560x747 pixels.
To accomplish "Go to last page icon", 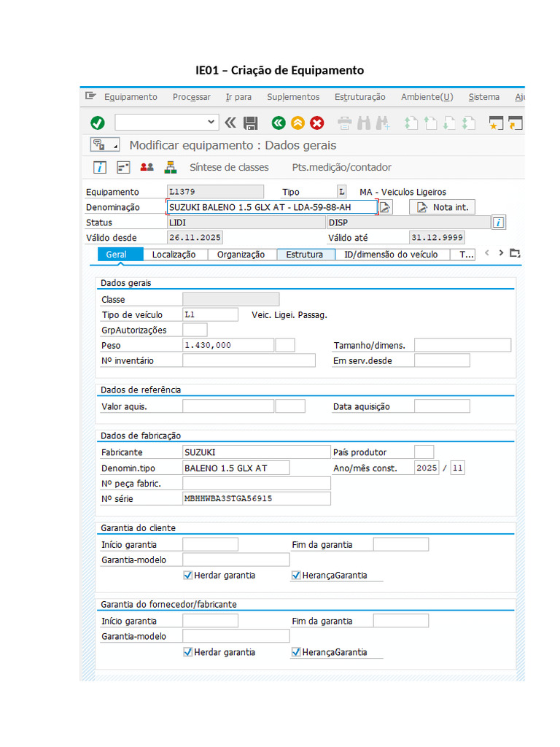I will pyautogui.click(x=469, y=123).
